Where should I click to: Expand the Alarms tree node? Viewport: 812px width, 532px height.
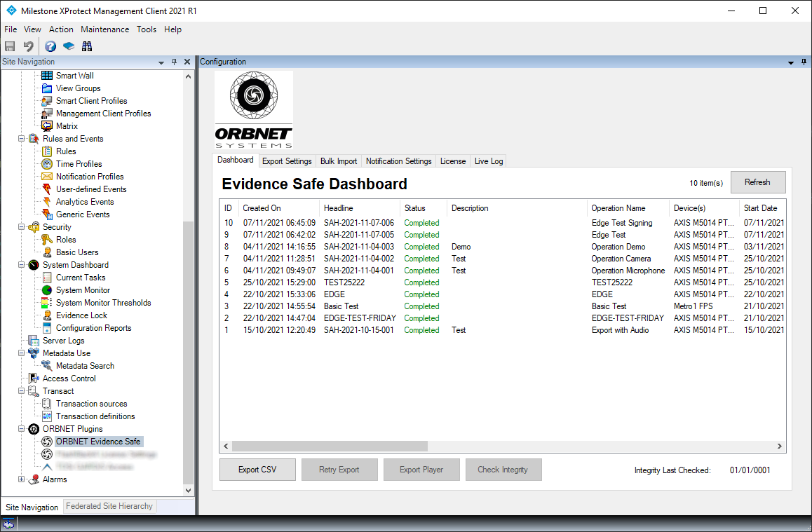(x=21, y=479)
